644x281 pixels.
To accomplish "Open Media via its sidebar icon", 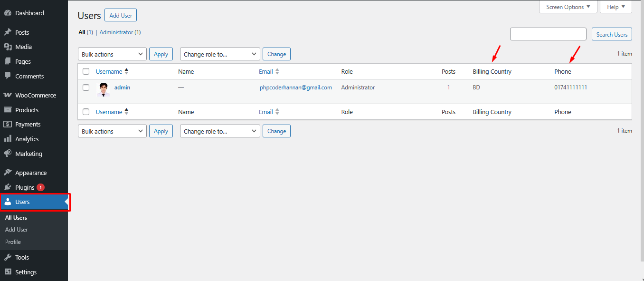I will pyautogui.click(x=8, y=47).
